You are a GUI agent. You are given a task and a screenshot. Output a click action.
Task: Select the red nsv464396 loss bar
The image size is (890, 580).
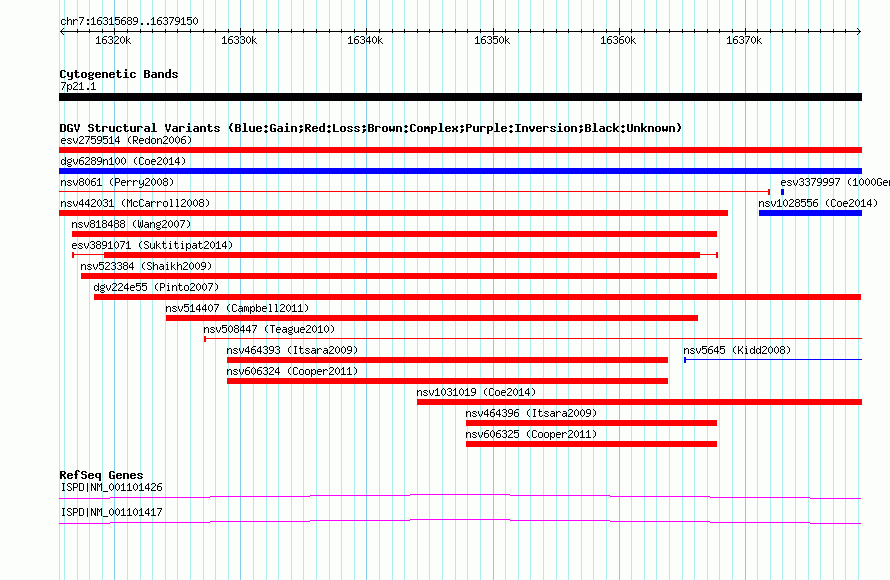pos(591,423)
